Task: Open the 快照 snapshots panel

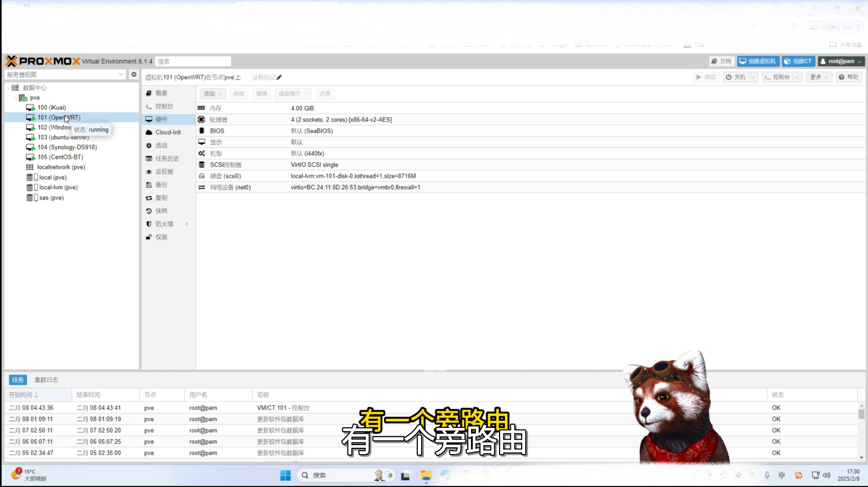Action: tap(161, 211)
